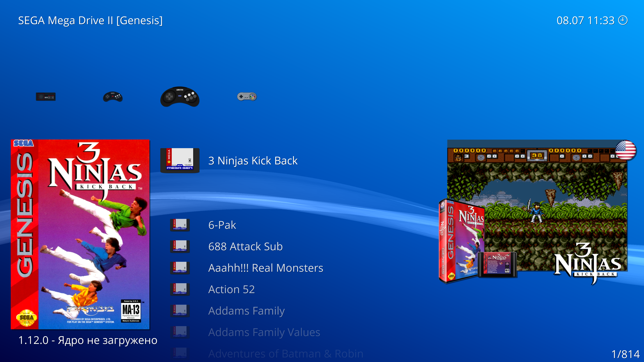Click the 08.07 11:33 date and time
Image resolution: width=644 pixels, height=362 pixels.
coord(585,20)
